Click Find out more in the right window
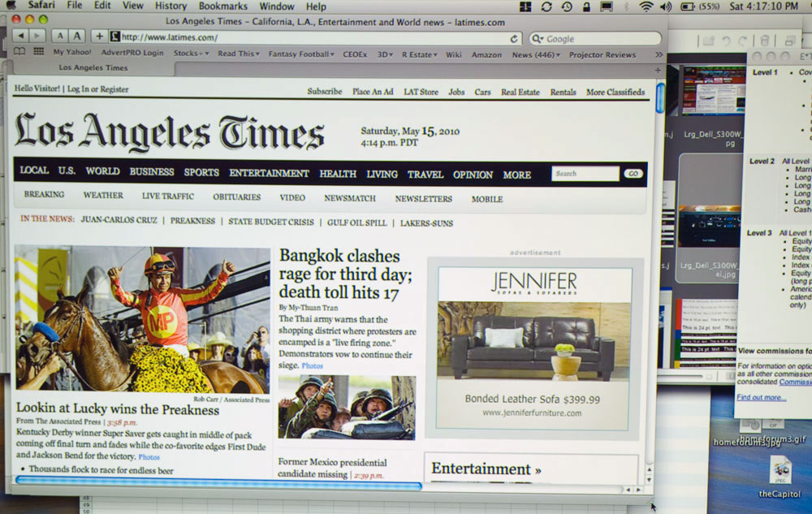Screen dimensions: 812x514 coord(762,398)
